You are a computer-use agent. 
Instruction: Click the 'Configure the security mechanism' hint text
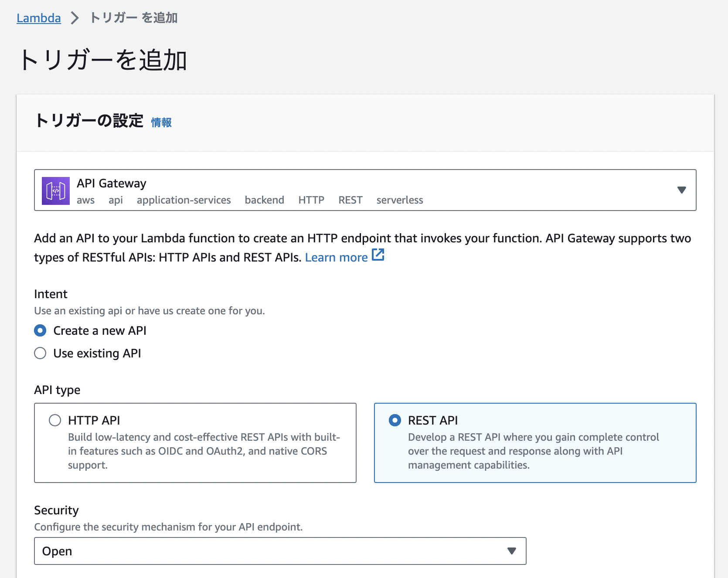coord(168,527)
